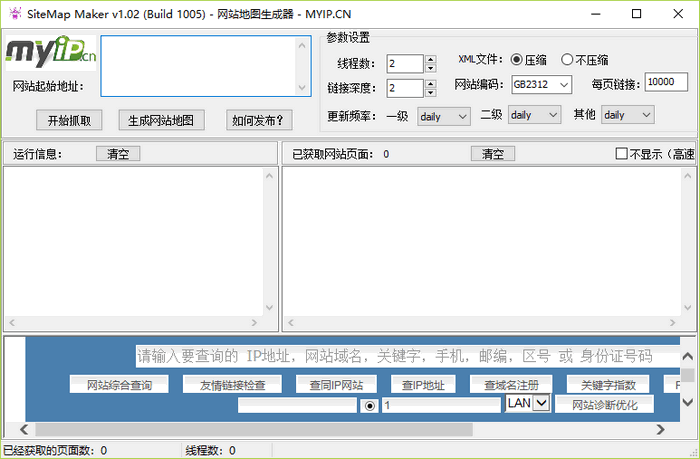Click the URL box scroll-down arrow
700x459 pixels.
click(302, 88)
